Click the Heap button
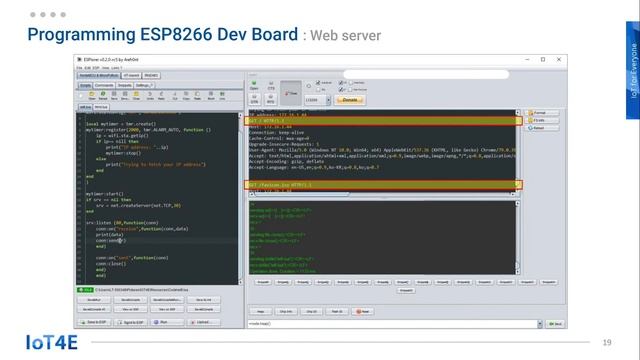The height and width of the screenshot is (360, 640). [260, 311]
